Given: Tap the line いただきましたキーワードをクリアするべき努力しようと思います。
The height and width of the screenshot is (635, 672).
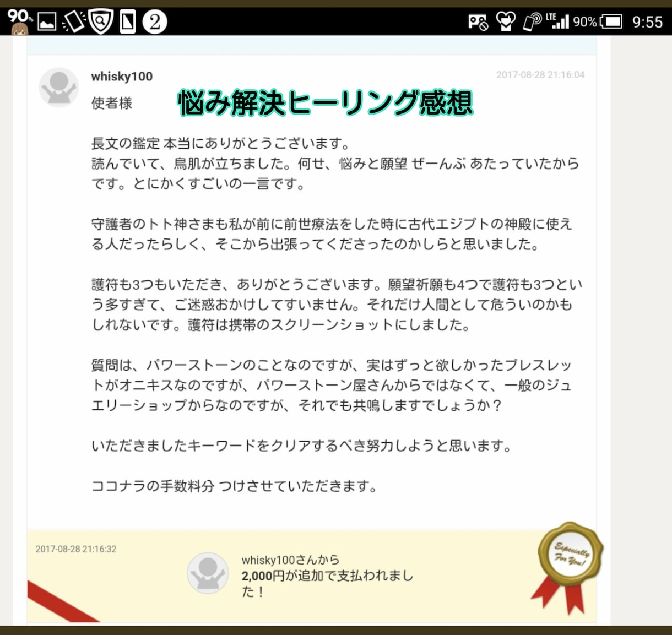Looking at the screenshot, I should tap(302, 446).
